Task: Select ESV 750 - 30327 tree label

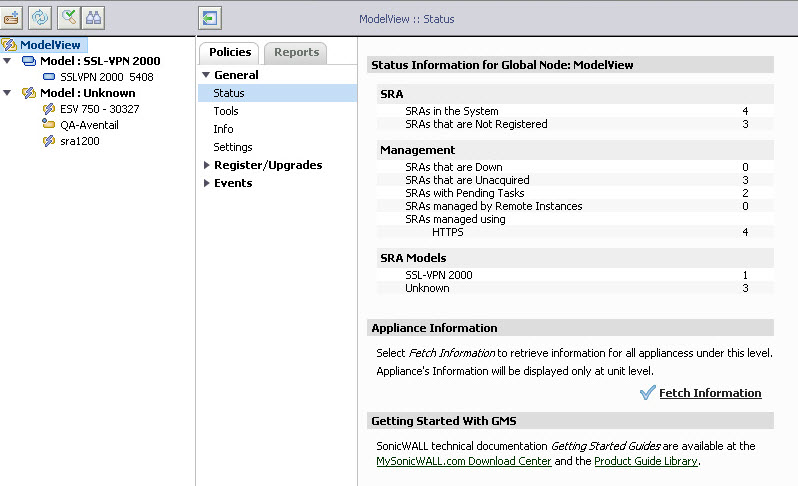Action: 99,109
